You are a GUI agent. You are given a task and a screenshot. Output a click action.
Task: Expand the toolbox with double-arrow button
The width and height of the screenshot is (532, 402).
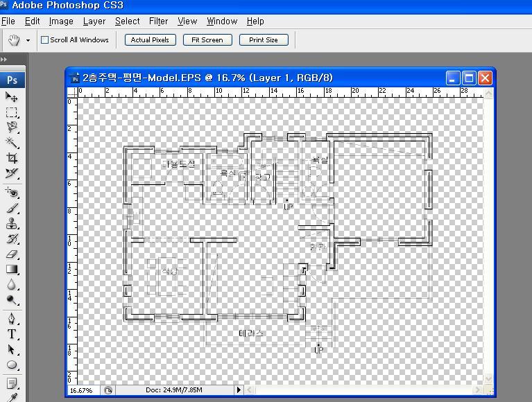[x=3, y=60]
